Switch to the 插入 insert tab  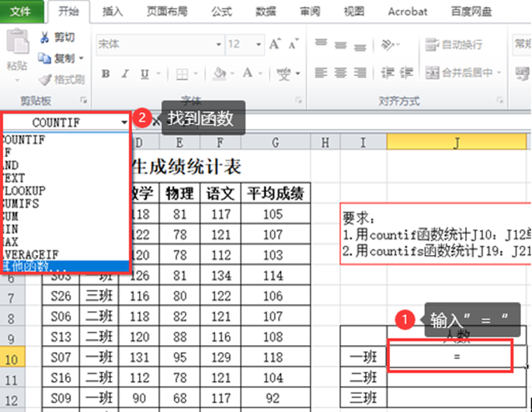pos(113,12)
